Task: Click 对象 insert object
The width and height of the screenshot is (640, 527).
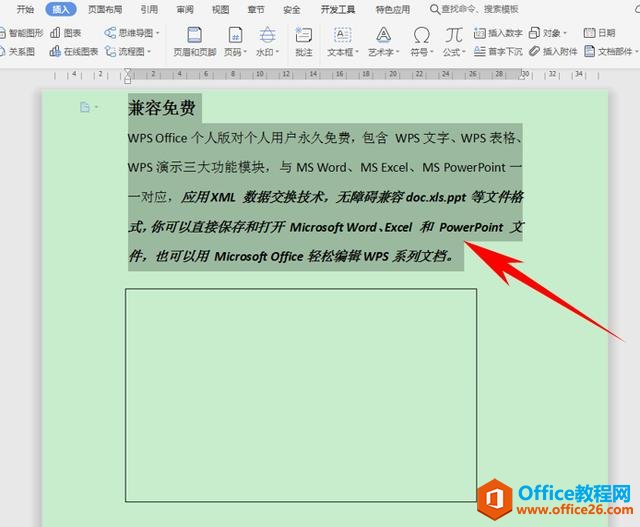Action: pos(544,33)
